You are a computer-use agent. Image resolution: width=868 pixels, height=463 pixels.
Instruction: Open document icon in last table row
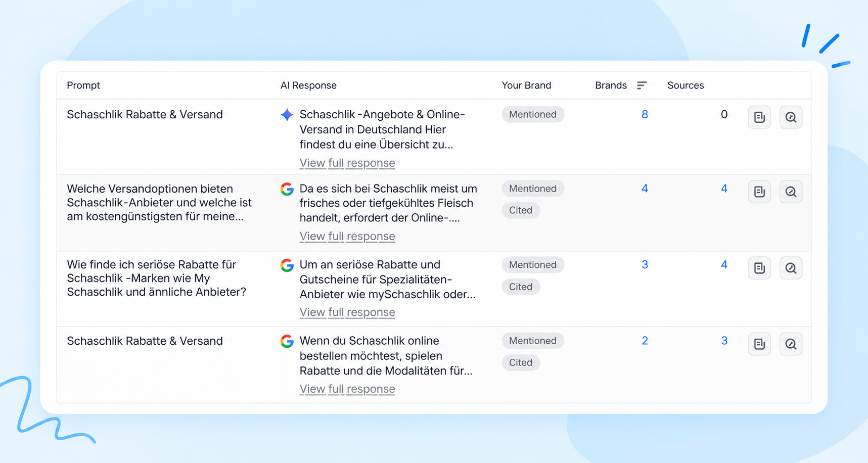pos(759,344)
